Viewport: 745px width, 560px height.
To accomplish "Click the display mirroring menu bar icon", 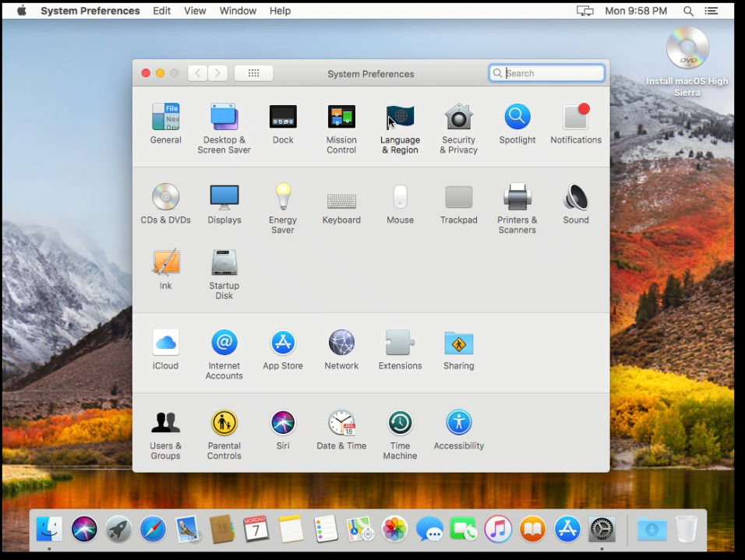I will (585, 10).
